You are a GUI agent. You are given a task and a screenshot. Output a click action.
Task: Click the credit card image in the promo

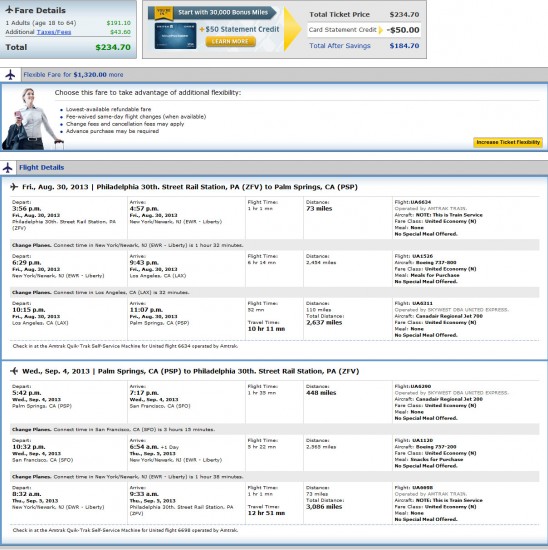point(175,36)
